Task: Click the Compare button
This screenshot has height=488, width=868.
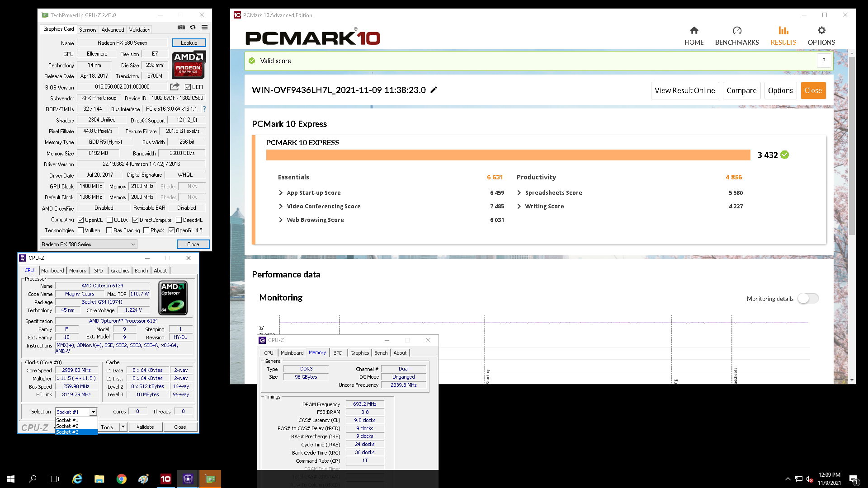Action: tap(741, 90)
